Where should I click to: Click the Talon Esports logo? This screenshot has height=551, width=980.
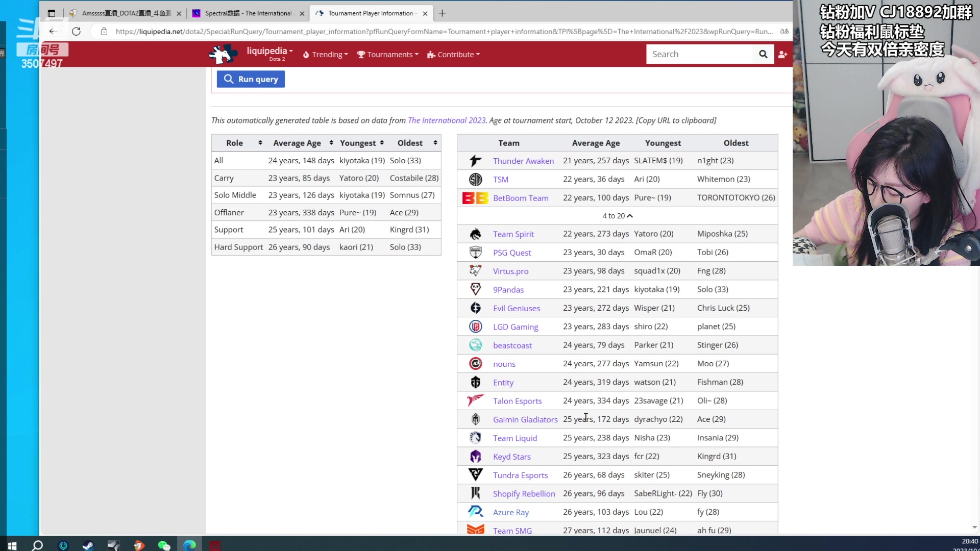475,400
